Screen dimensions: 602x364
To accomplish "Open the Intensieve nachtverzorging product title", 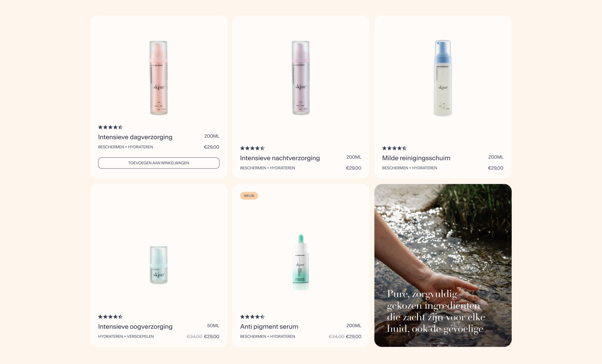I will [280, 158].
